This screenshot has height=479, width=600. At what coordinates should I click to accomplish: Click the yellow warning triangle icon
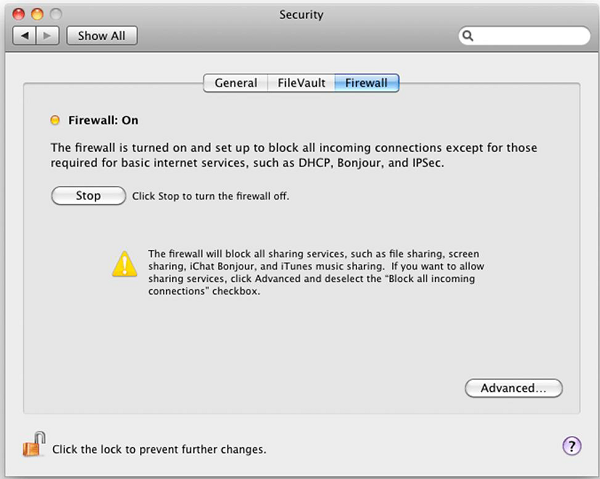click(x=124, y=264)
